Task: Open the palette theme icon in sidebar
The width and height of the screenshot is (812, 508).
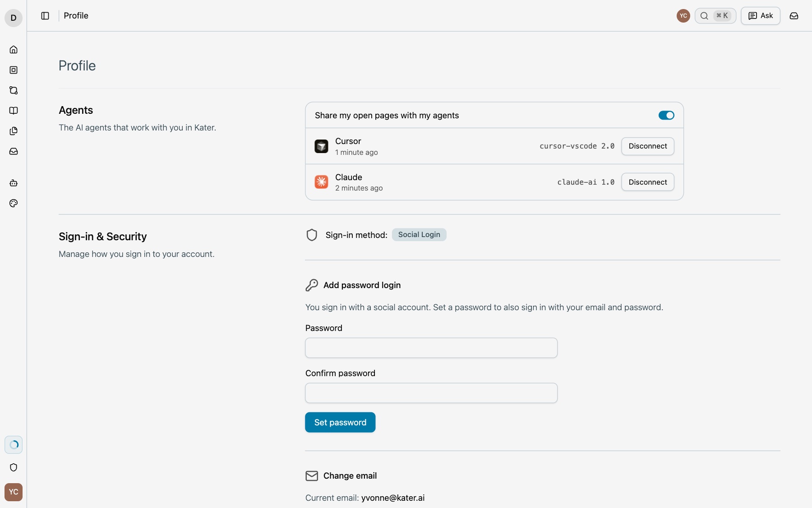Action: pos(14,203)
